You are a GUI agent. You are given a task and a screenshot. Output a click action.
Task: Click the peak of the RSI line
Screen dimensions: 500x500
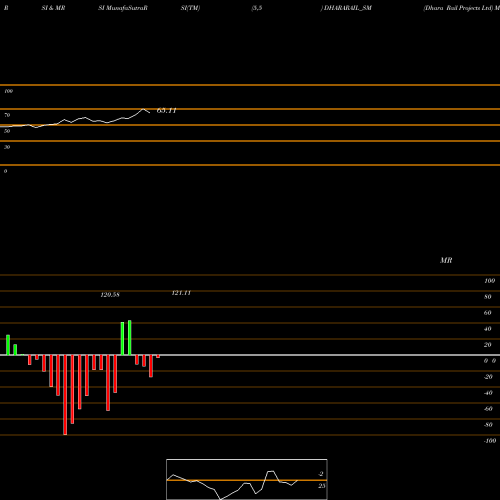(143, 109)
